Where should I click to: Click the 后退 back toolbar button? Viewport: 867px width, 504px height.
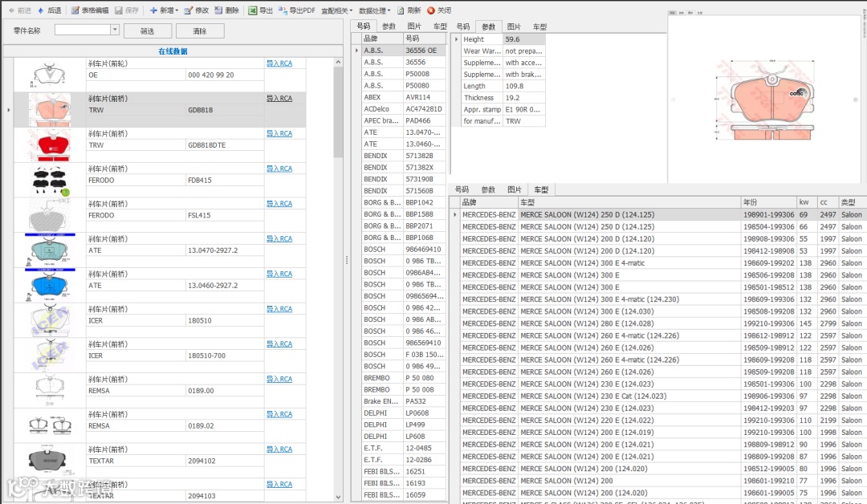pyautogui.click(x=50, y=10)
